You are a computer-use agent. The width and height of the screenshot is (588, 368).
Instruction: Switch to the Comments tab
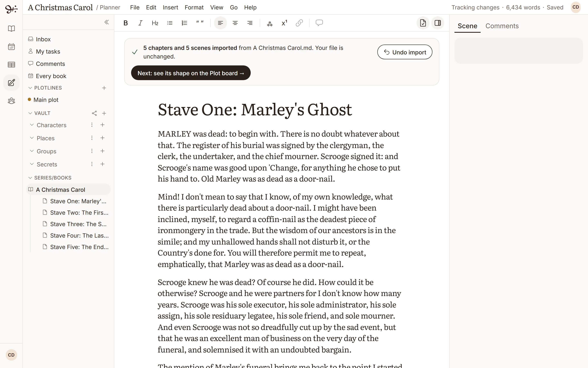coord(502,26)
